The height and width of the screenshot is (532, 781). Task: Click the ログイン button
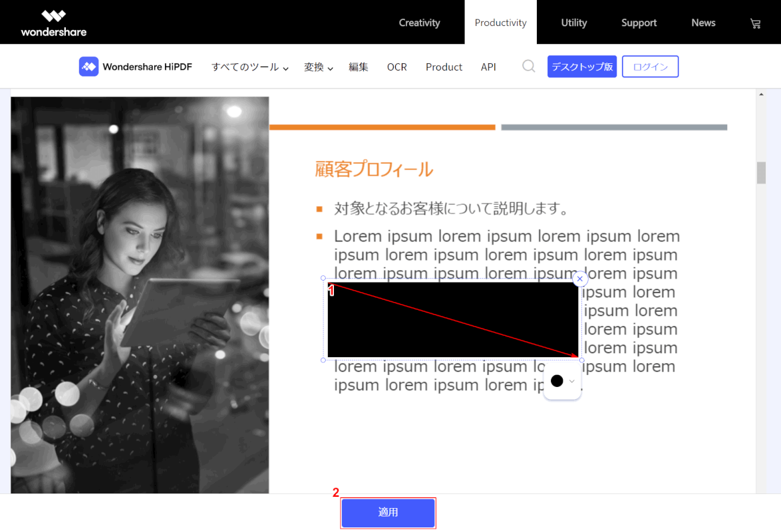(650, 66)
